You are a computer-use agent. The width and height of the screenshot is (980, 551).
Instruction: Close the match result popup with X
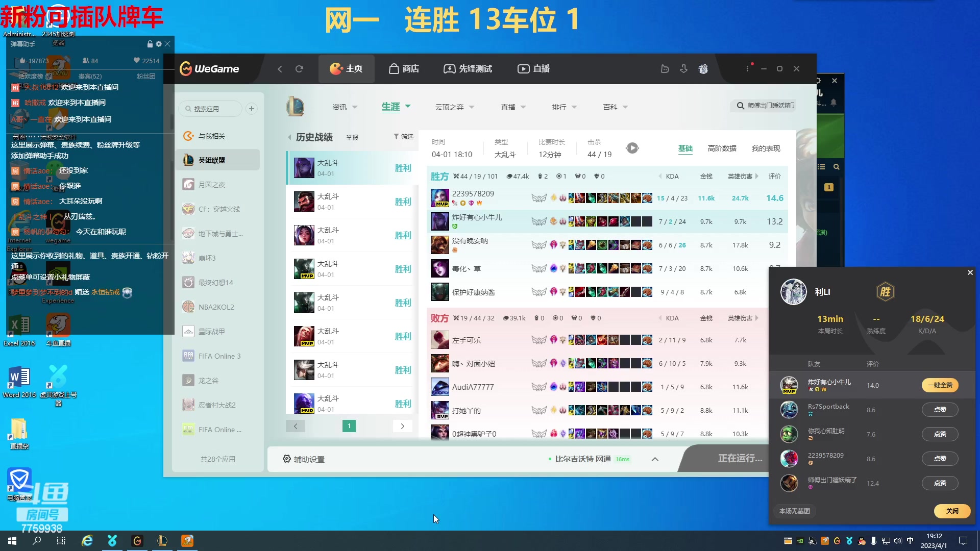[970, 272]
